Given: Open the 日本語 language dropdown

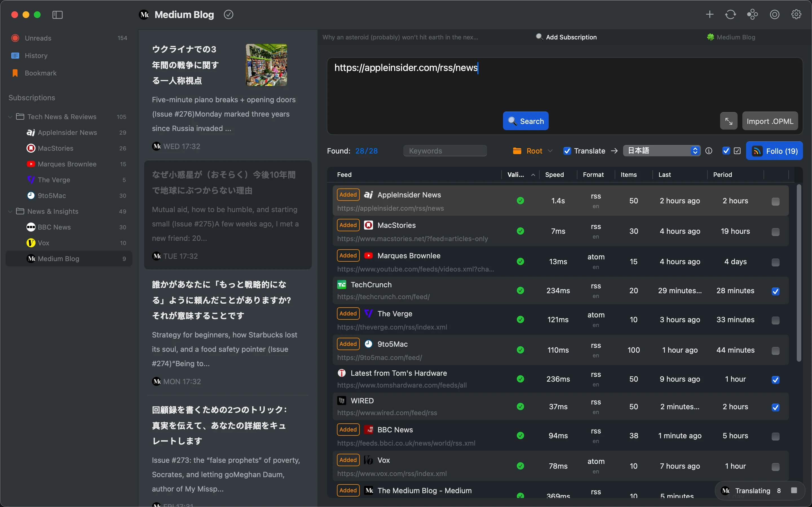Looking at the screenshot, I should pyautogui.click(x=661, y=151).
